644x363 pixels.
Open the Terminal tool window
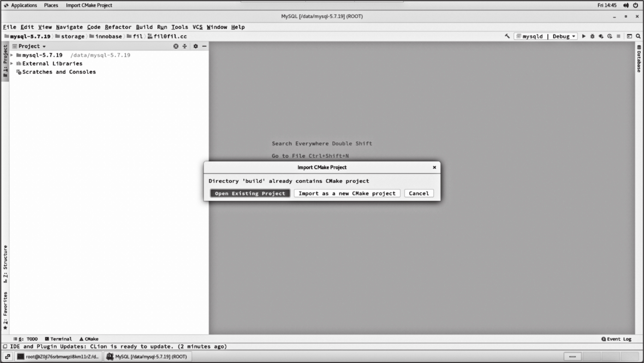point(58,339)
